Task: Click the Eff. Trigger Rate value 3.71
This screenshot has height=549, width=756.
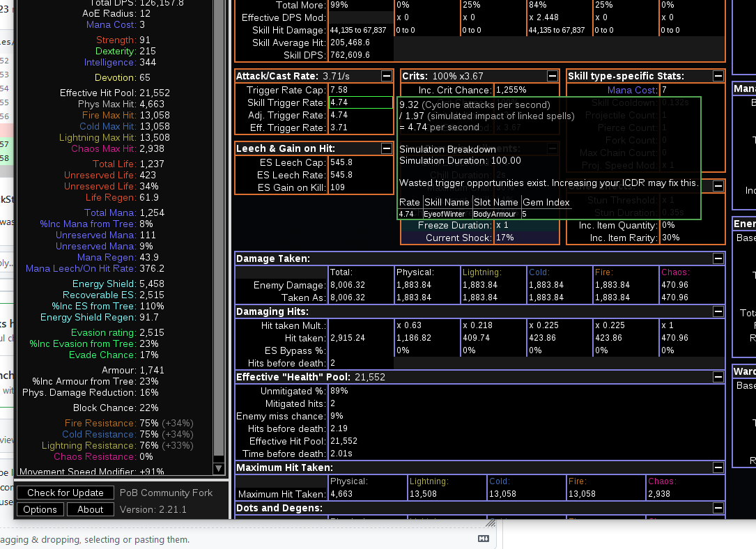Action: coord(339,127)
